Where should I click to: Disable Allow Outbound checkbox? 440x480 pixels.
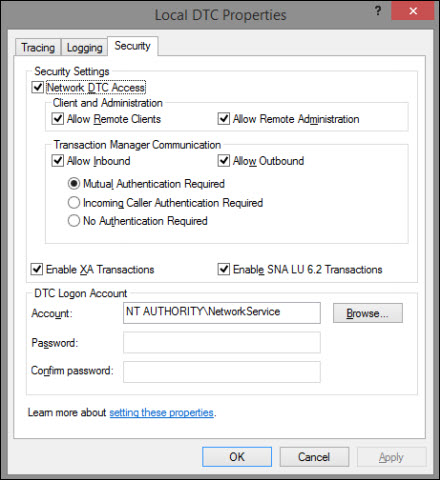tap(223, 161)
